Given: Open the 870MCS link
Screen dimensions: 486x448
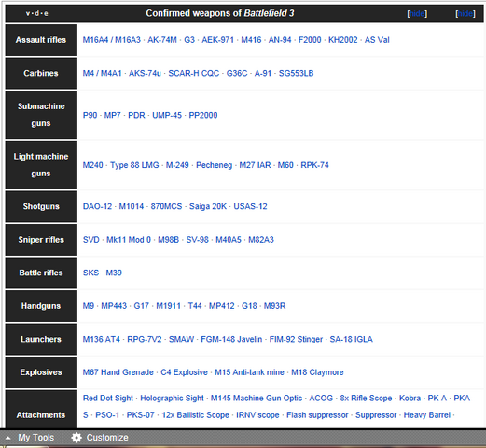Looking at the screenshot, I should coord(166,206).
